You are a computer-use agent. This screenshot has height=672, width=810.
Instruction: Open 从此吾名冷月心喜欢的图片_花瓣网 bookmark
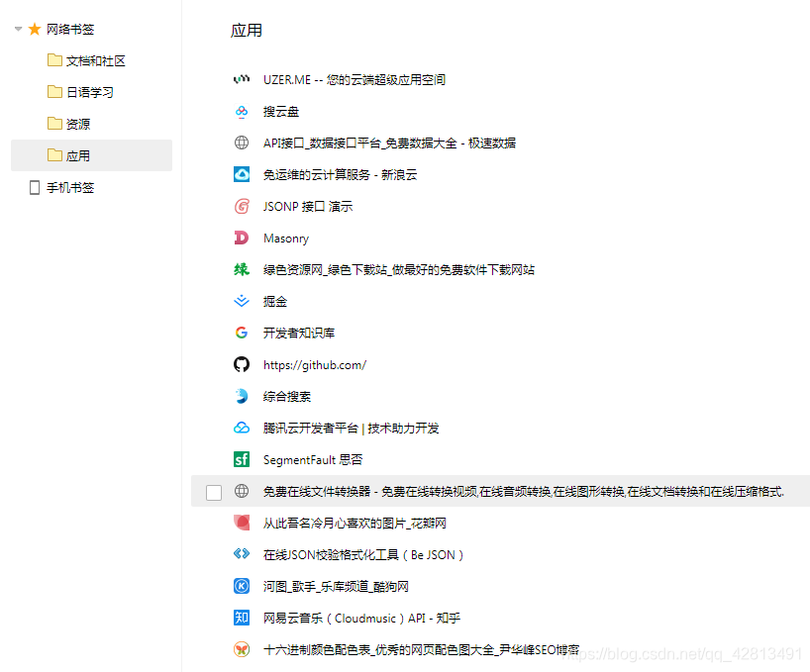click(x=354, y=524)
